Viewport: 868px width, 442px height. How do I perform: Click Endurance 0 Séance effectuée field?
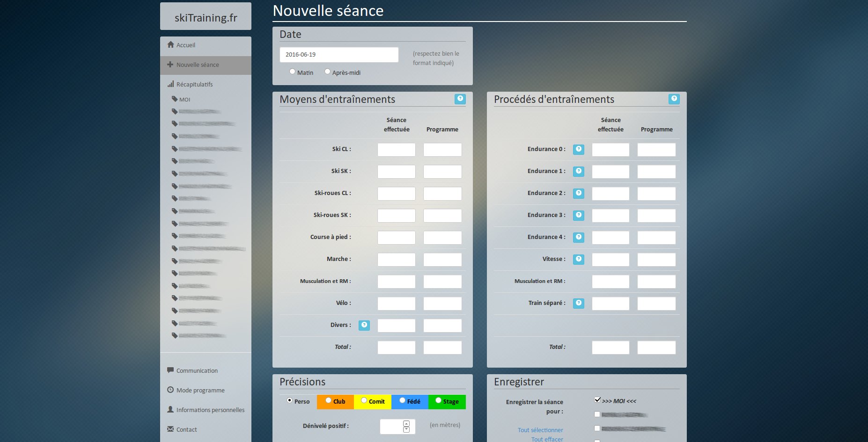(611, 150)
